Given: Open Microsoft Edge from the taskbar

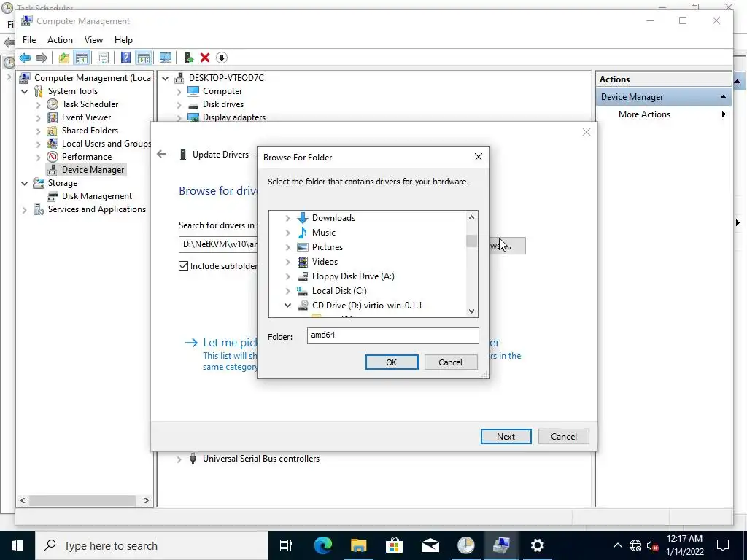Looking at the screenshot, I should [x=322, y=545].
